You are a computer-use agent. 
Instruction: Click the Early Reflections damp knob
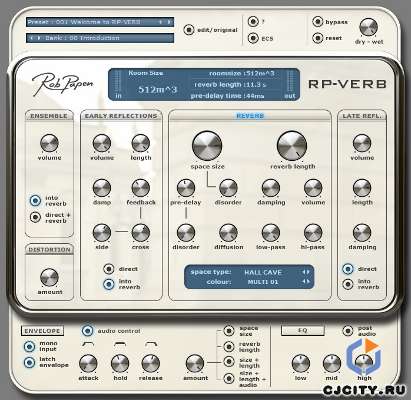[102, 188]
